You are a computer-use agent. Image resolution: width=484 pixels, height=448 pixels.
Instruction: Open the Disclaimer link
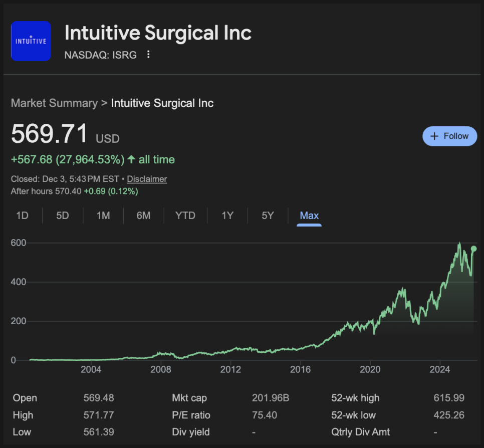(147, 179)
